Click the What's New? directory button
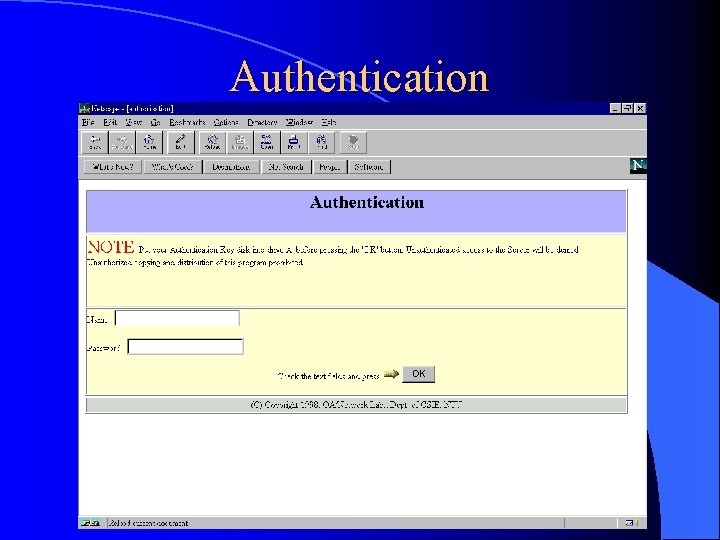The image size is (720, 540). click(x=113, y=167)
